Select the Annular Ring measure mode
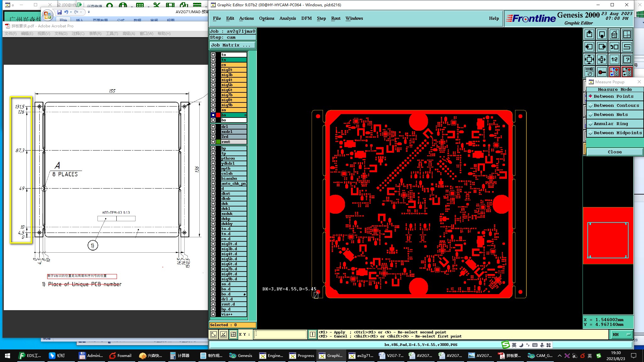This screenshot has height=362, width=644. point(615,124)
